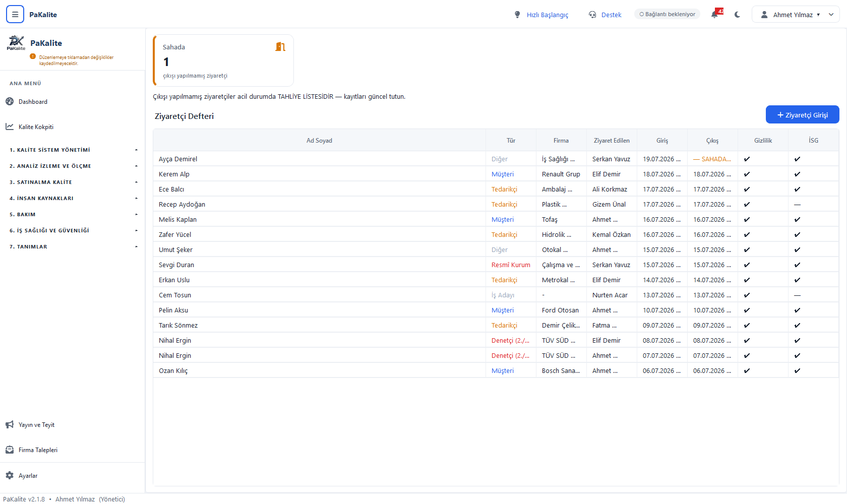Screen dimensions: 847x504
Task: Expand 7. Tanımlar menu section
Action: click(x=73, y=246)
